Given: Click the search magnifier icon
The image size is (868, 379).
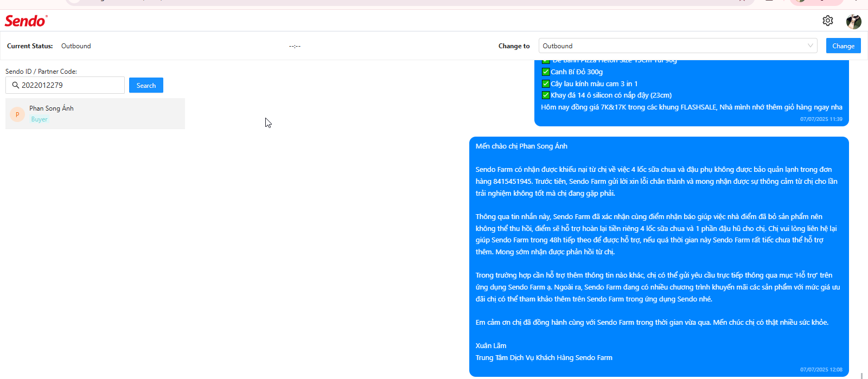Looking at the screenshot, I should coord(16,85).
